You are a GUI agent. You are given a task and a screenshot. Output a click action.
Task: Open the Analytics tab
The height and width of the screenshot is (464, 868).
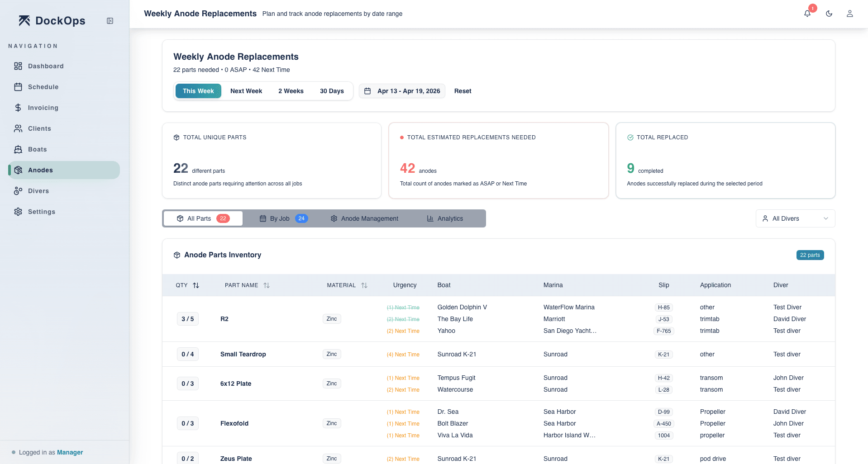pos(445,218)
